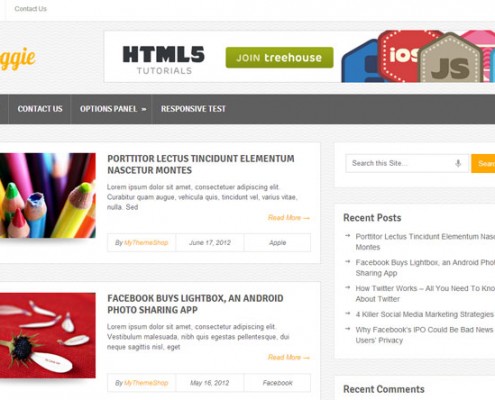Click the top Contact Us link
This screenshot has width=495, height=400.
pos(30,9)
